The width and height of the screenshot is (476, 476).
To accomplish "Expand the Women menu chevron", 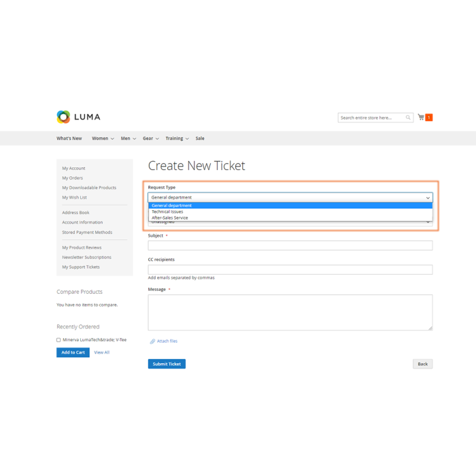I will 112,139.
